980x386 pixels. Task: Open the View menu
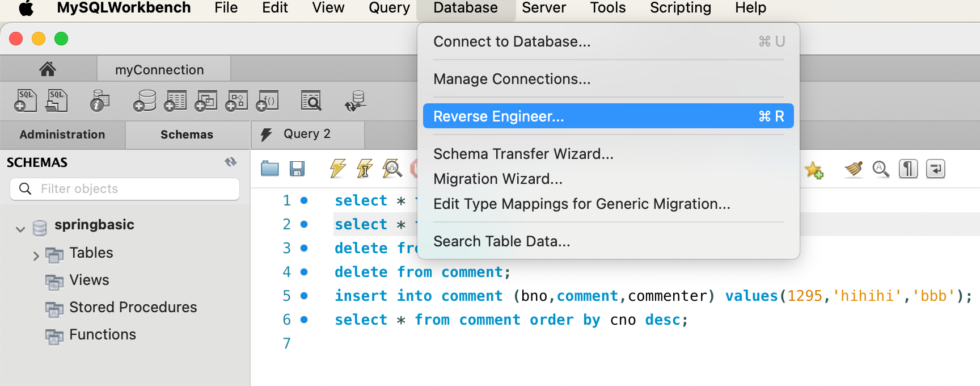[x=328, y=8]
